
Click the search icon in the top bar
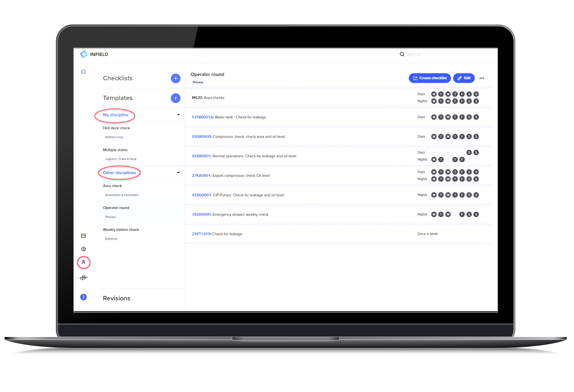[x=402, y=54]
